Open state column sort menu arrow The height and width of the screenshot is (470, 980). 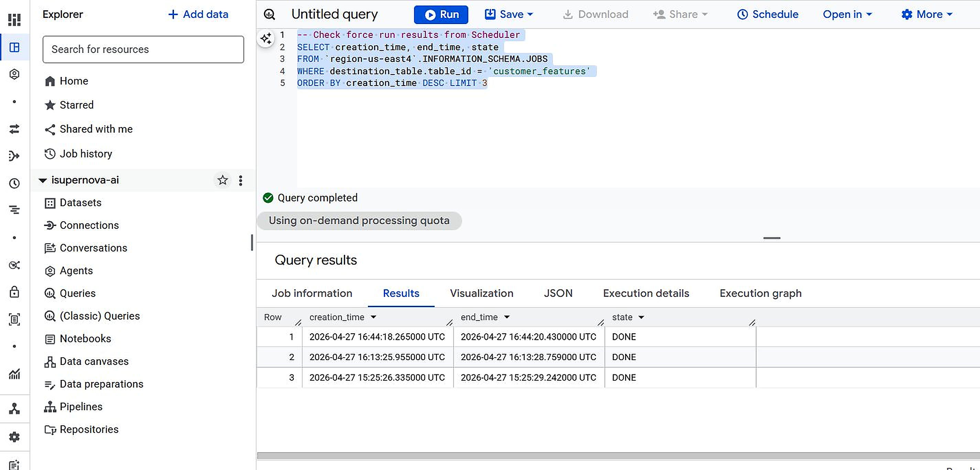[641, 317]
